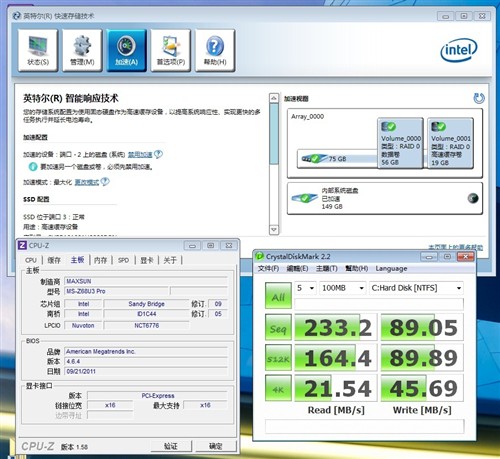Click the 4K write result 45.69

(422, 388)
